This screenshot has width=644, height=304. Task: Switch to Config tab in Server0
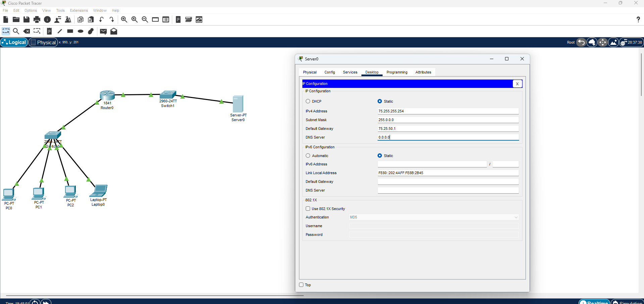[330, 72]
